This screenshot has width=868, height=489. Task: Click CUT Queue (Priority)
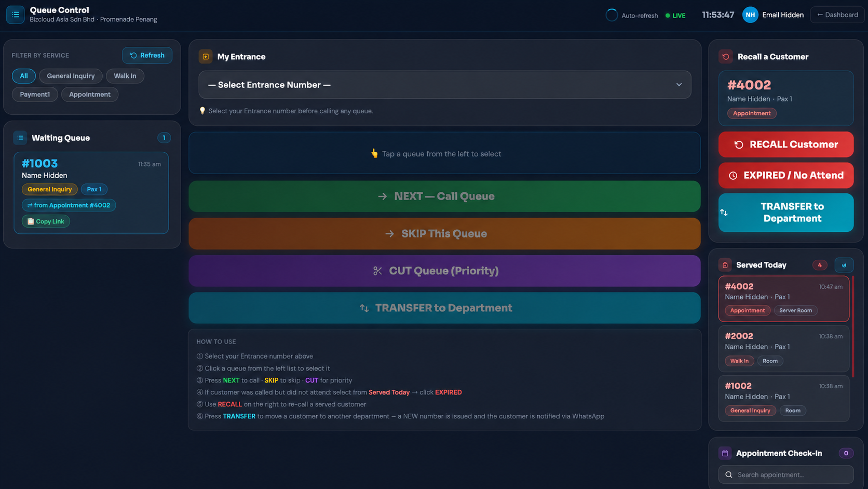pyautogui.click(x=445, y=271)
